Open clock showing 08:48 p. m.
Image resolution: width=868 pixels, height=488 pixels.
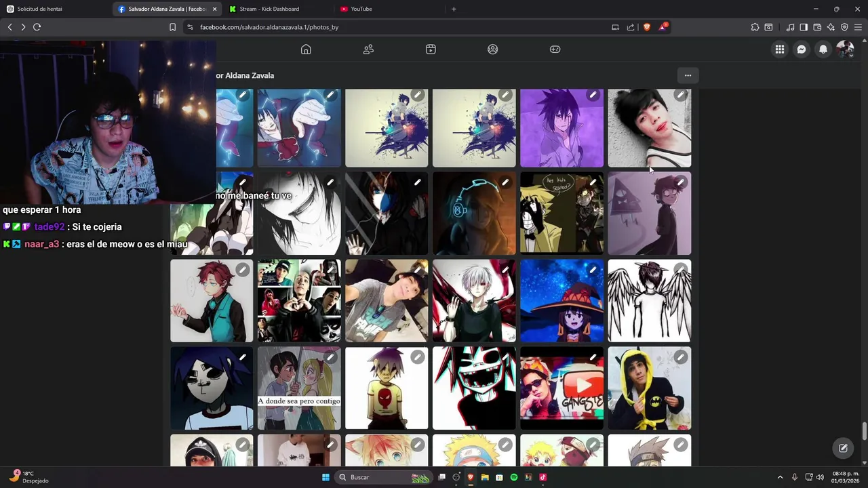point(846,477)
